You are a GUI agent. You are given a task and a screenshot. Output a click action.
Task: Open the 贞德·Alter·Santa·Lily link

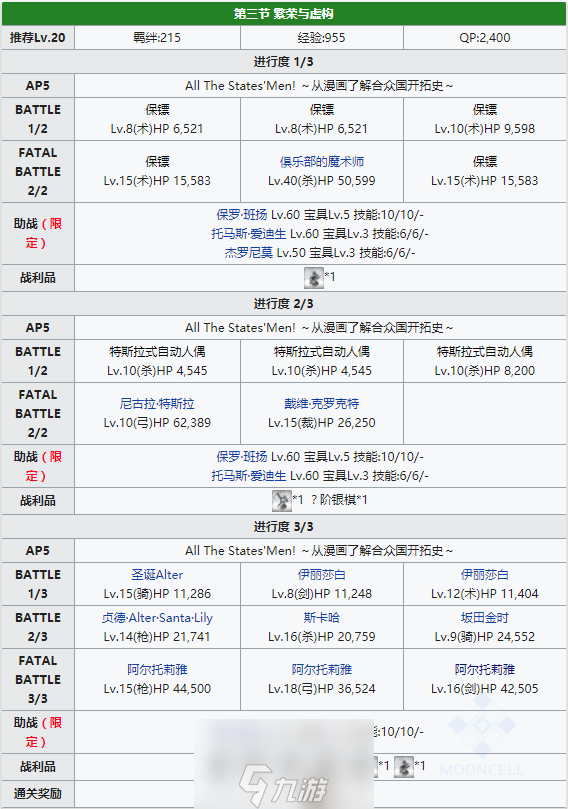(x=157, y=618)
